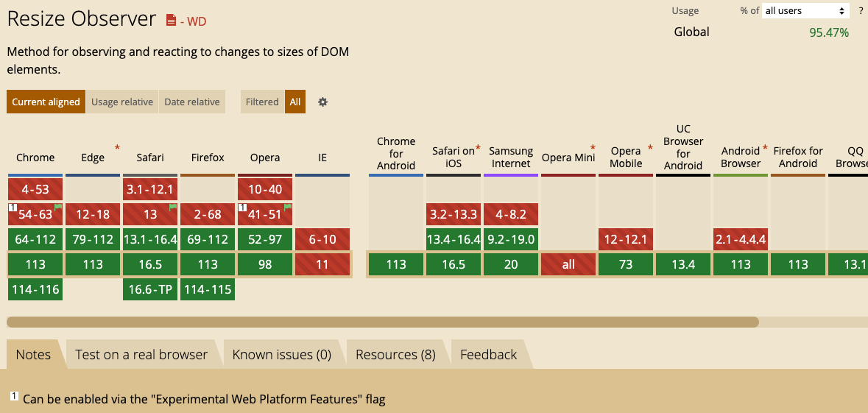Click Samsung Internet 9.2-19.0 cell
This screenshot has width=868, height=413.
pos(511,239)
